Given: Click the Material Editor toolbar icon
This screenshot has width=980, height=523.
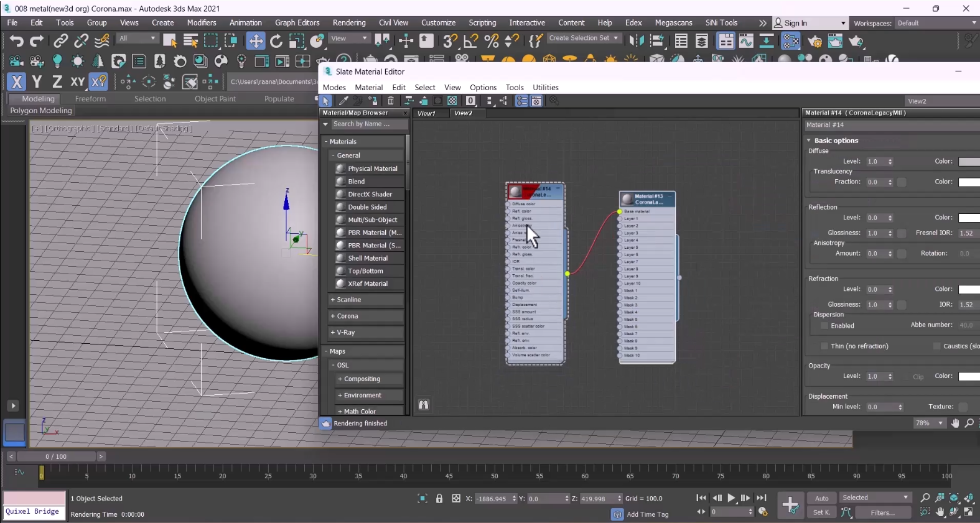Looking at the screenshot, I should tap(791, 41).
